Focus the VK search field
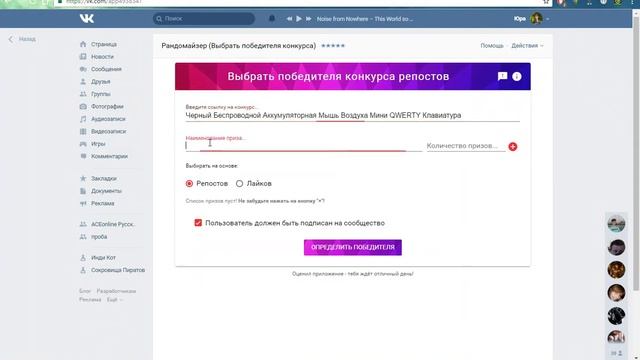The height and width of the screenshot is (360, 640). tap(204, 18)
